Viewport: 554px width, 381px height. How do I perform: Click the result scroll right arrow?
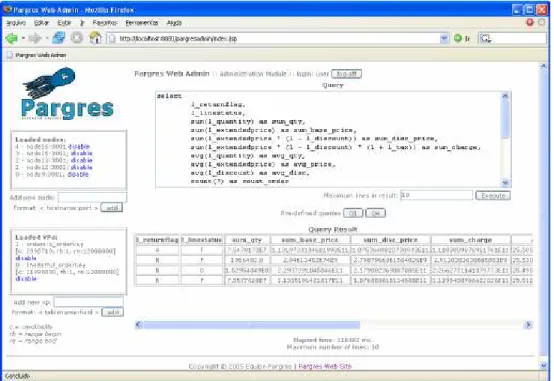[x=529, y=325]
